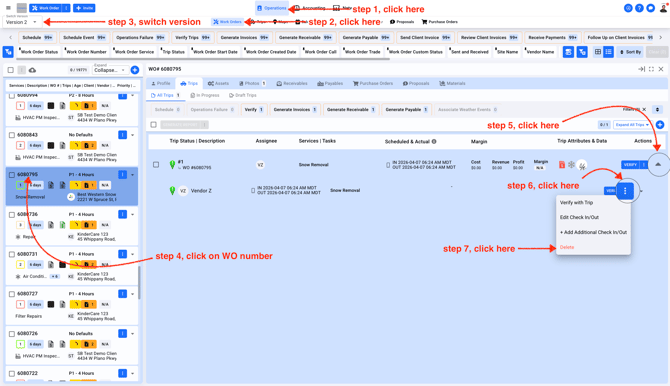The image size is (670, 386).
Task: Tick the select-all checkbox in the work order list
Action: (11, 70)
